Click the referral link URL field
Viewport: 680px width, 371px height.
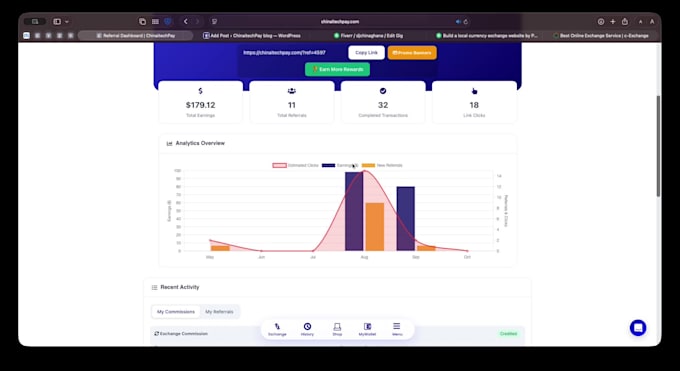(x=292, y=53)
